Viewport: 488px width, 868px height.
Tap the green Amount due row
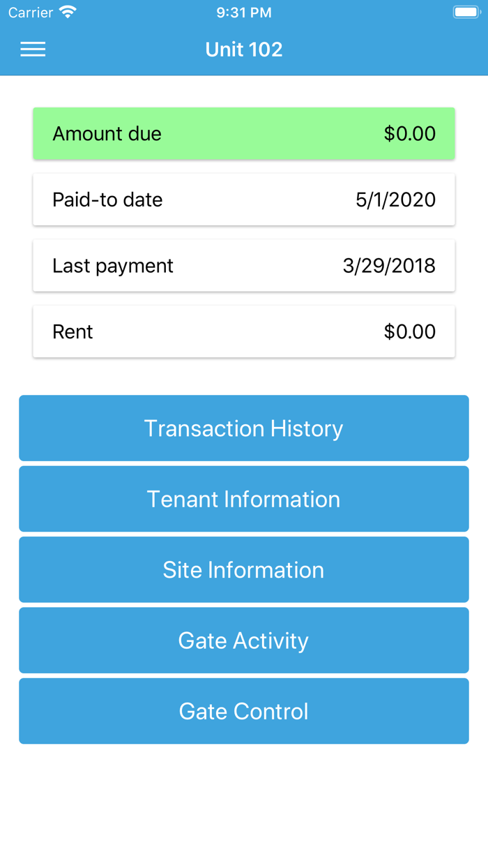coord(244,133)
